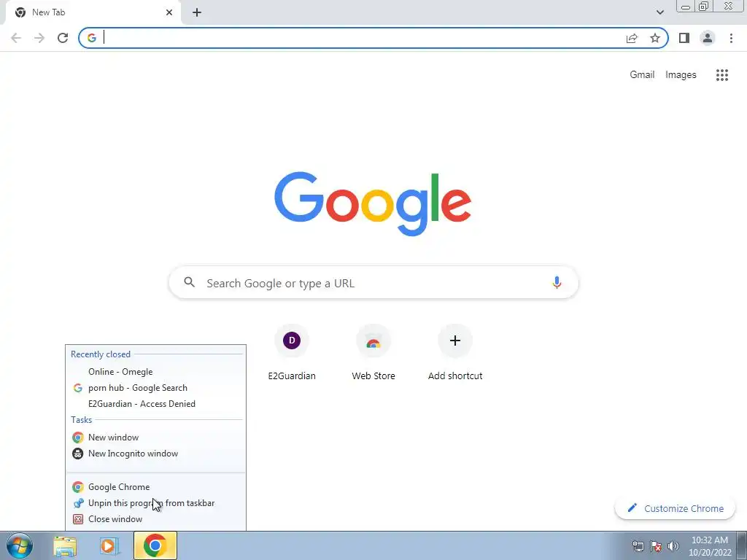Click the Search Google or type a URL box
The height and width of the screenshot is (560, 747).
tap(373, 283)
